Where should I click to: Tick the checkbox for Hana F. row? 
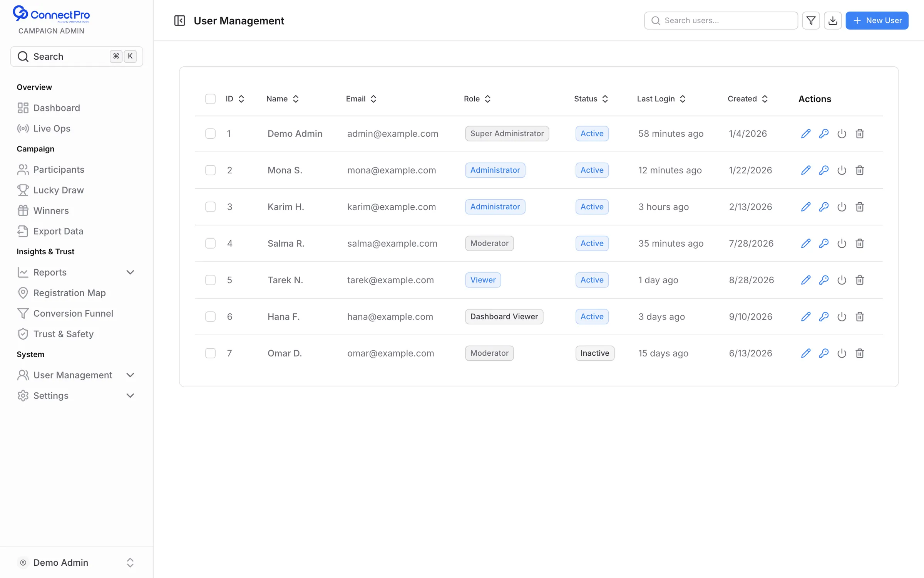(x=211, y=317)
